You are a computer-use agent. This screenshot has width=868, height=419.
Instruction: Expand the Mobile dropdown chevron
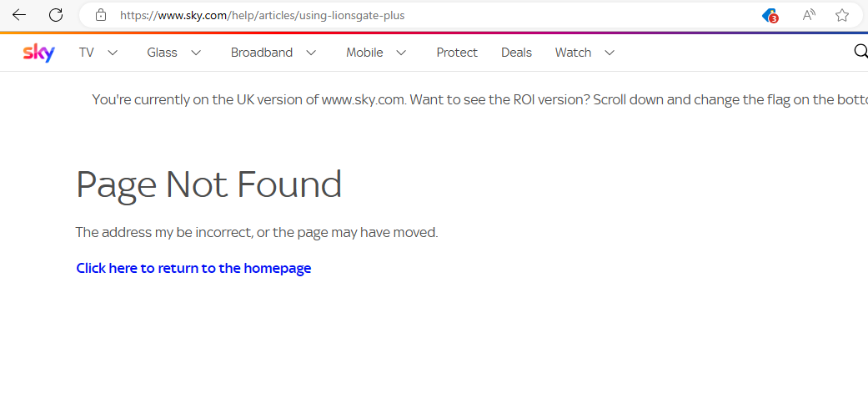pyautogui.click(x=401, y=53)
